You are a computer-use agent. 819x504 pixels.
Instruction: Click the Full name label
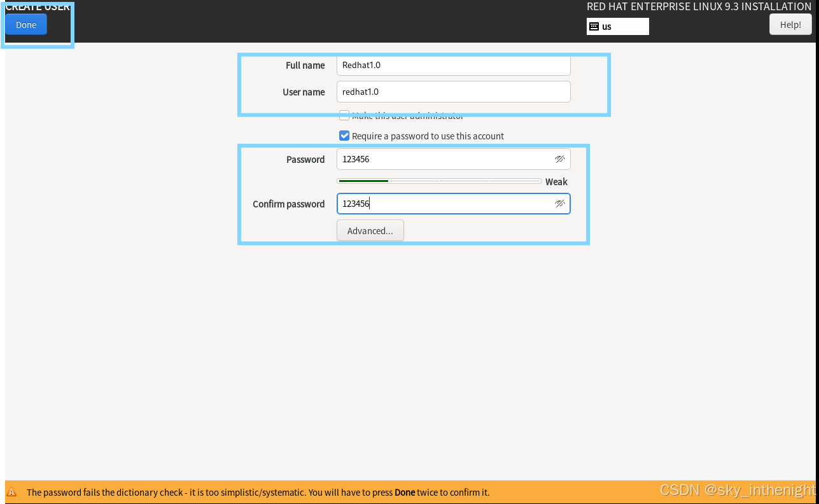point(305,66)
